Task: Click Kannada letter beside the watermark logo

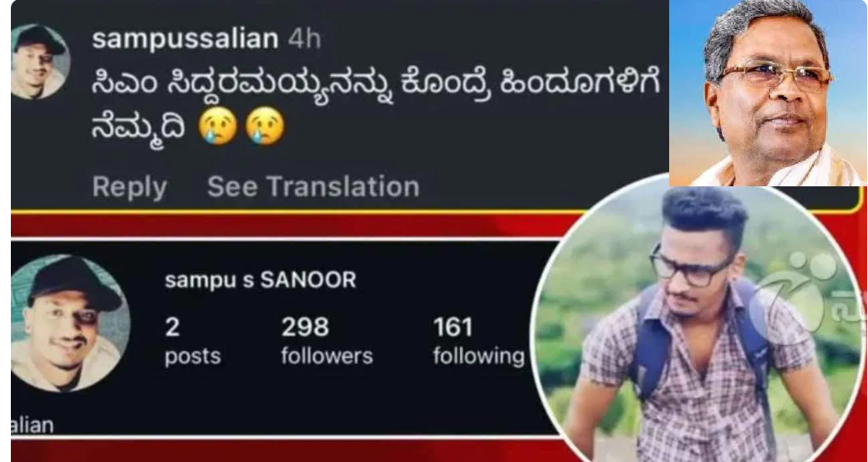Action: coord(852,315)
